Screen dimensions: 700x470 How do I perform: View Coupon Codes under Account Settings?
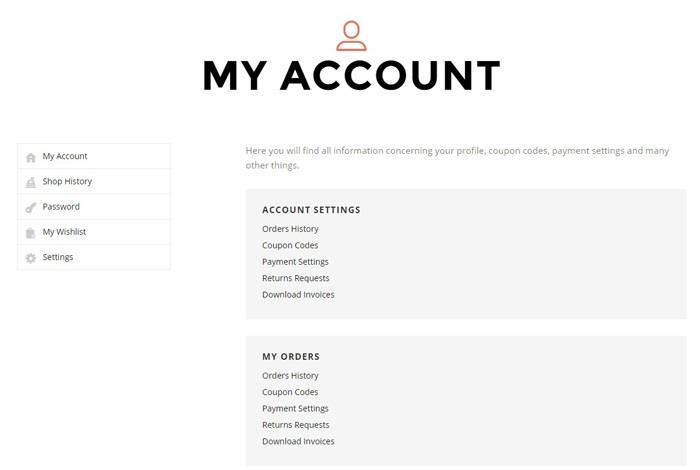click(290, 245)
